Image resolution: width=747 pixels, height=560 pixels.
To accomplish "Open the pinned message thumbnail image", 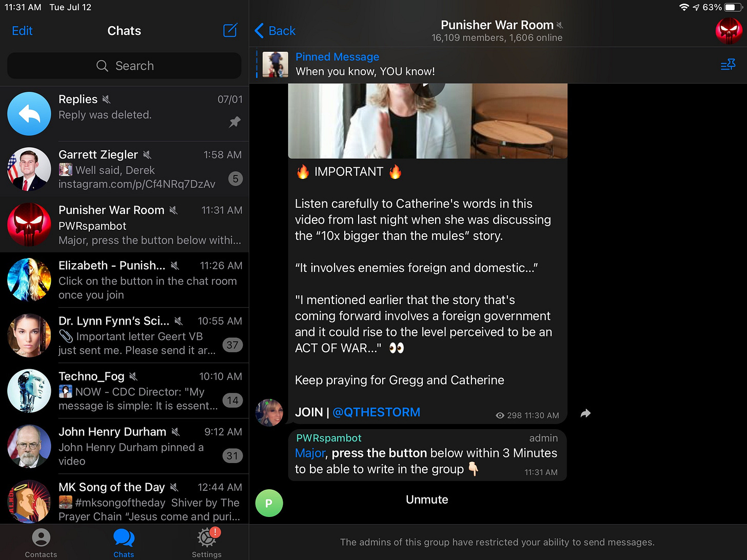I will [x=276, y=65].
